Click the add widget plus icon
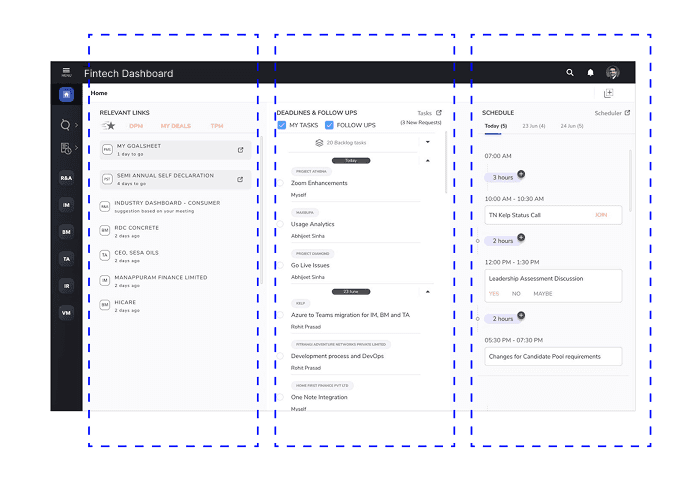Viewport: 691px width, 479px height. [609, 93]
